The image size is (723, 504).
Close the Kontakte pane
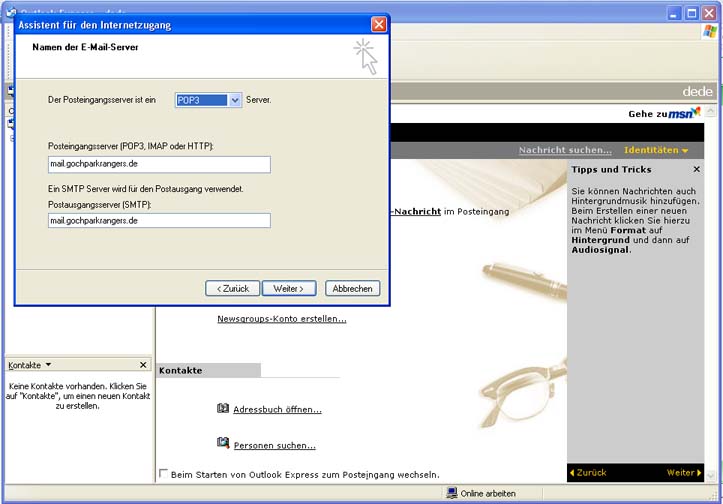(x=143, y=365)
